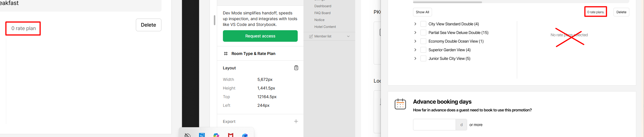
Task: Click the Layout copy clipboard icon
Action: (296, 68)
